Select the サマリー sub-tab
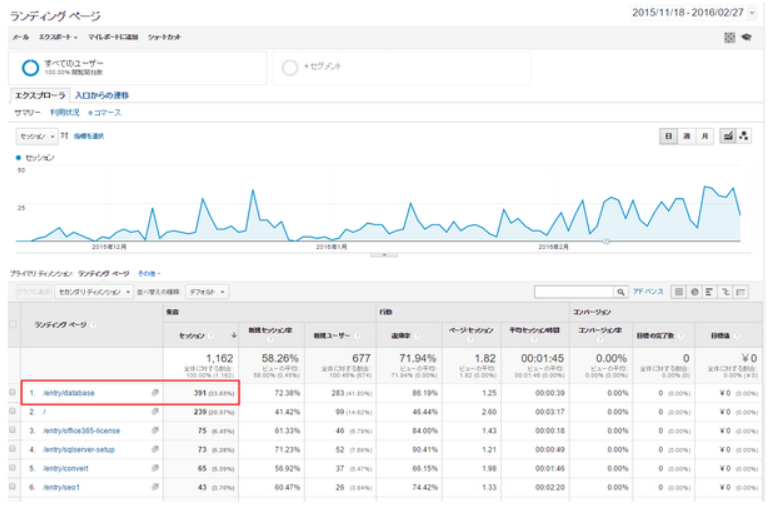The width and height of the screenshot is (774, 512). click(27, 113)
